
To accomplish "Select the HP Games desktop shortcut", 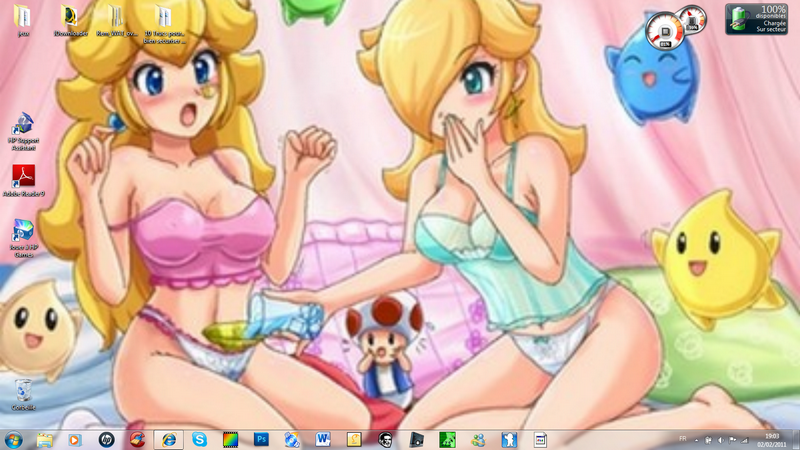I will (x=23, y=238).
